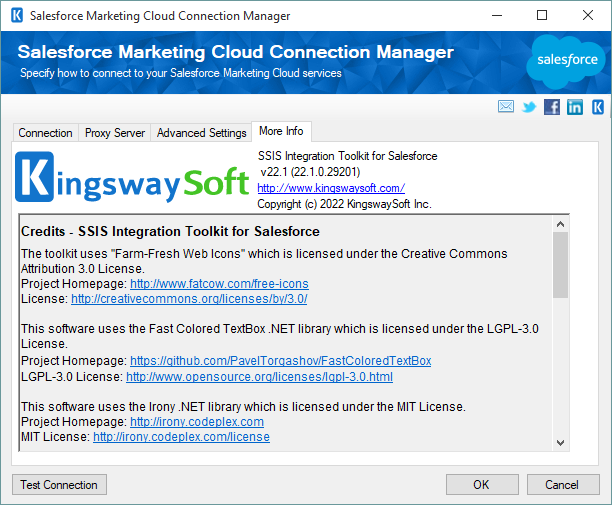Click the Test Connection button
This screenshot has width=612, height=505.
click(x=59, y=485)
